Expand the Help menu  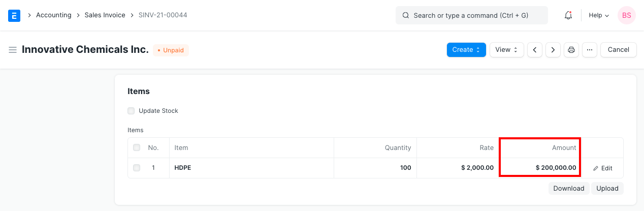click(x=598, y=15)
